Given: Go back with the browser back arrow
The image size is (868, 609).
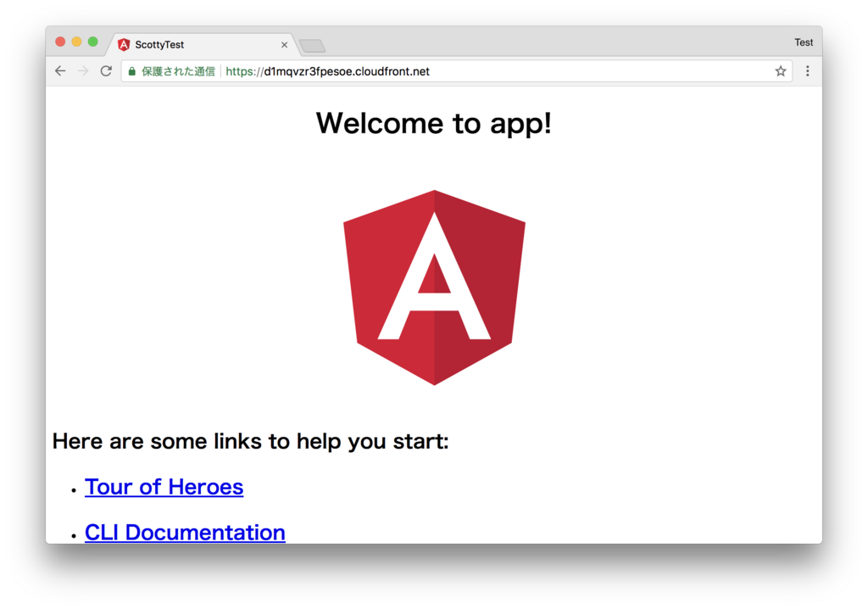Looking at the screenshot, I should tap(60, 71).
